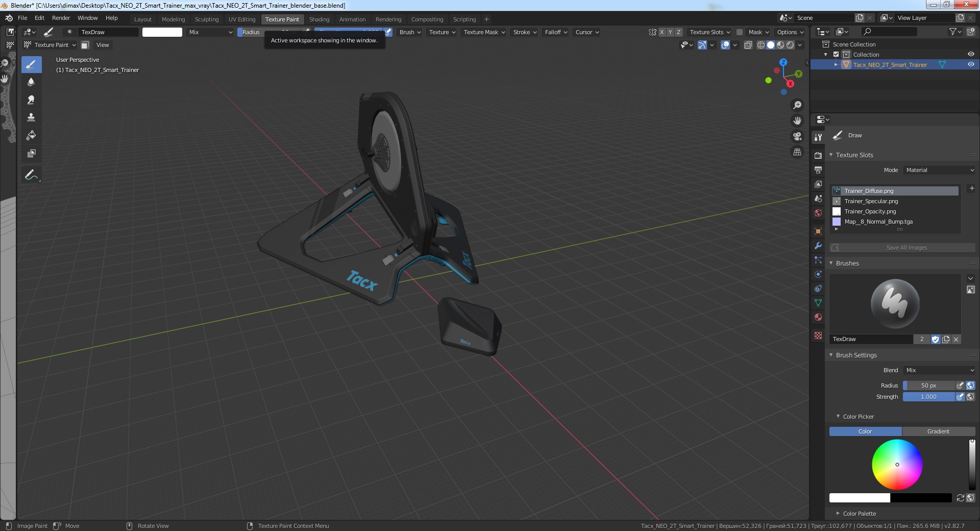
Task: Open the Object Constraints tab
Action: [x=818, y=288]
